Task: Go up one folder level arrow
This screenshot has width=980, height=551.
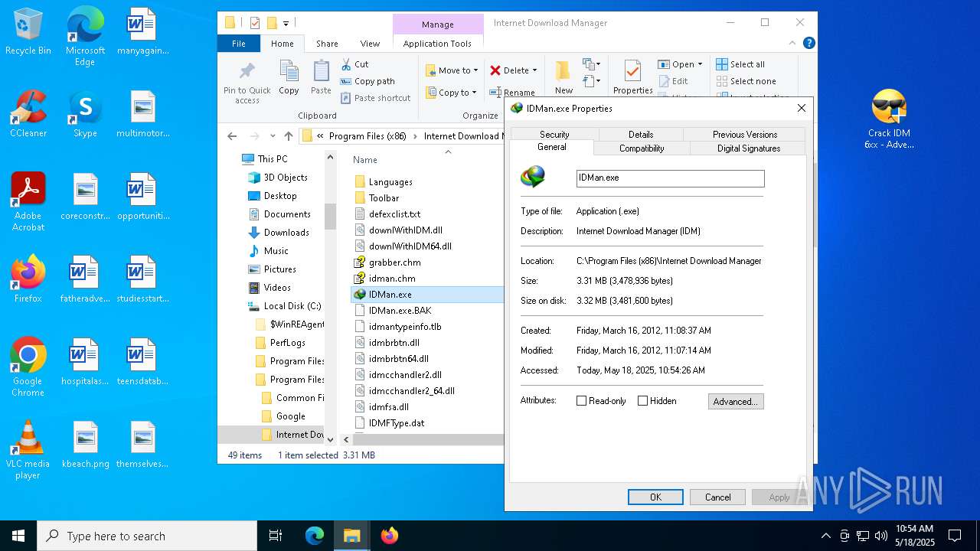Action: point(289,136)
